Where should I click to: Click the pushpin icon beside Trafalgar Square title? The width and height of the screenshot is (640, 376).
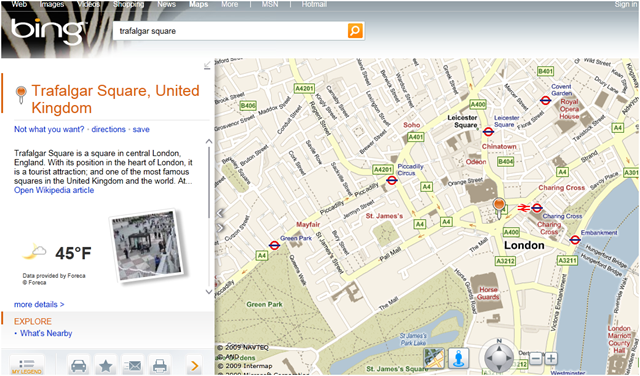(21, 94)
